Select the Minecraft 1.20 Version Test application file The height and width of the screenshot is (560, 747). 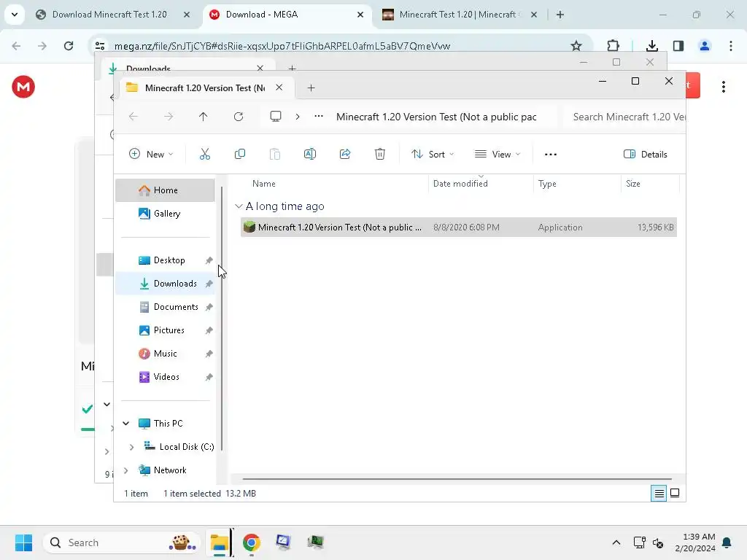(459, 227)
